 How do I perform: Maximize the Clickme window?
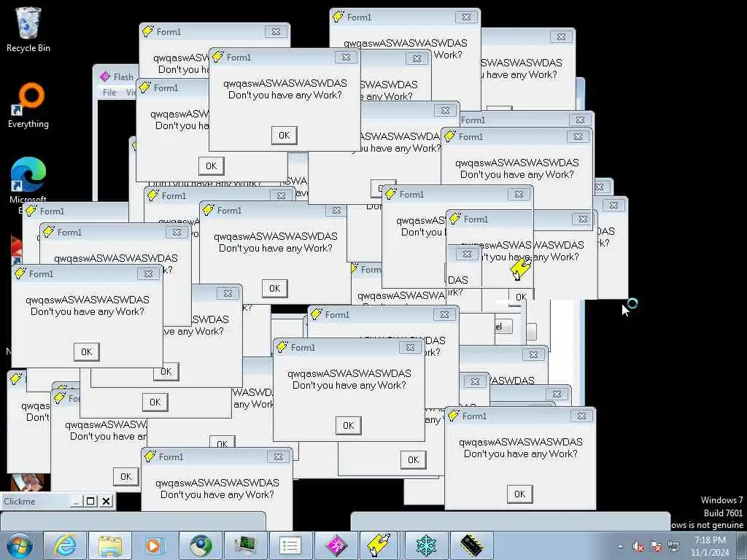click(x=90, y=502)
